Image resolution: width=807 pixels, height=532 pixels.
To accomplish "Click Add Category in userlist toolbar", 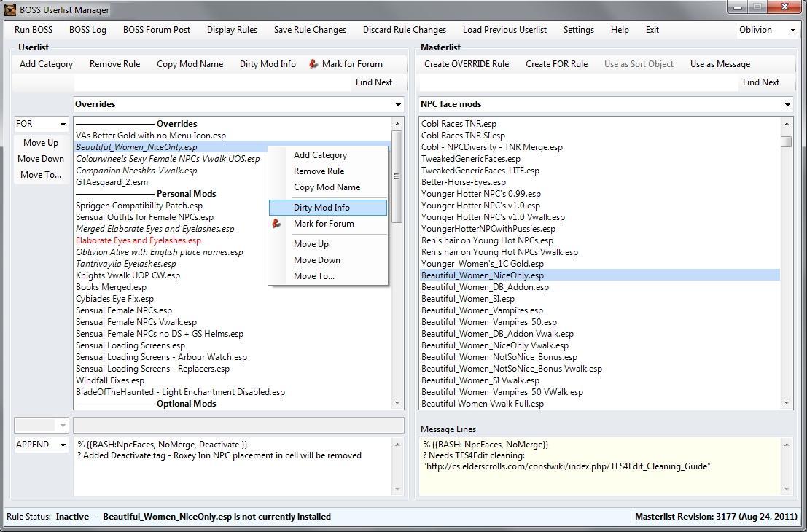I will [x=47, y=64].
